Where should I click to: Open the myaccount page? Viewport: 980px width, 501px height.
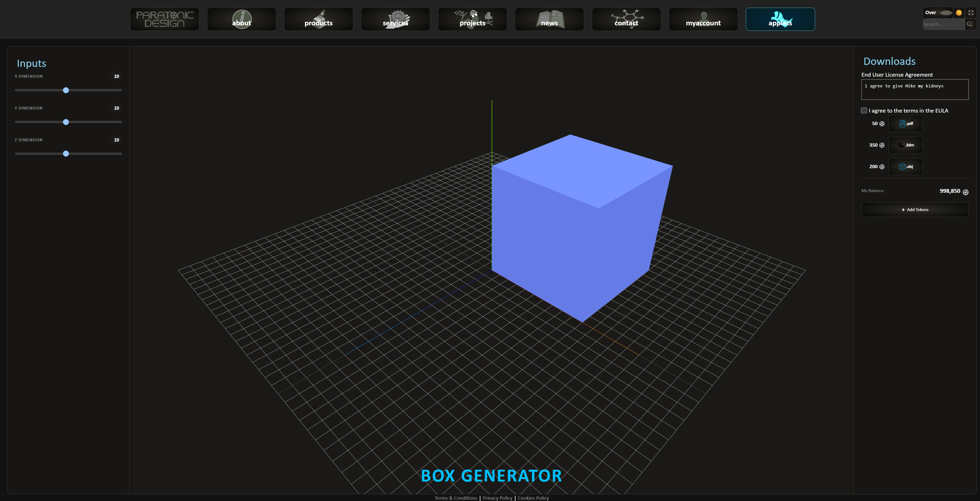click(703, 19)
